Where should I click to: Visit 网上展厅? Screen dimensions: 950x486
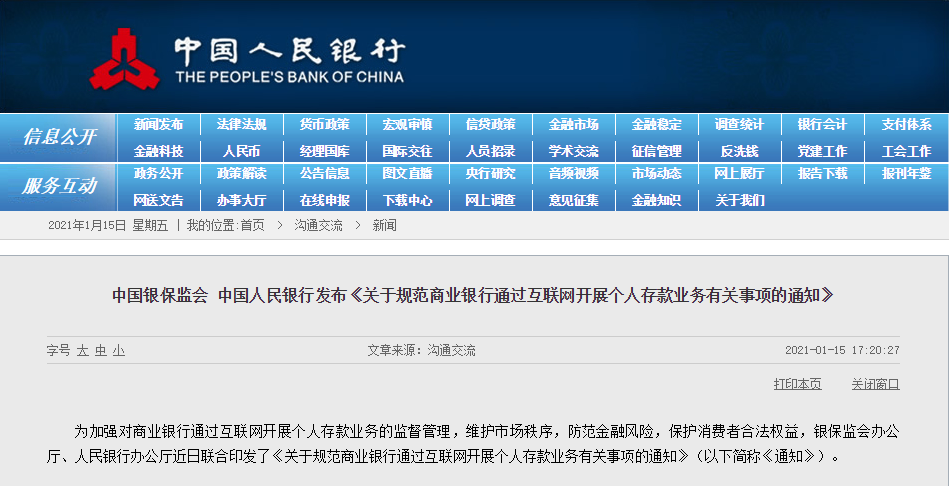(x=739, y=173)
